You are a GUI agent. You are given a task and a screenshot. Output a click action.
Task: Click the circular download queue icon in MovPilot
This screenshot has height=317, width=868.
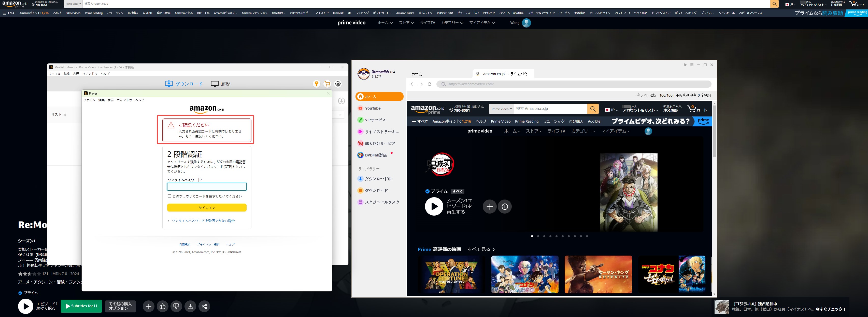coord(341,101)
